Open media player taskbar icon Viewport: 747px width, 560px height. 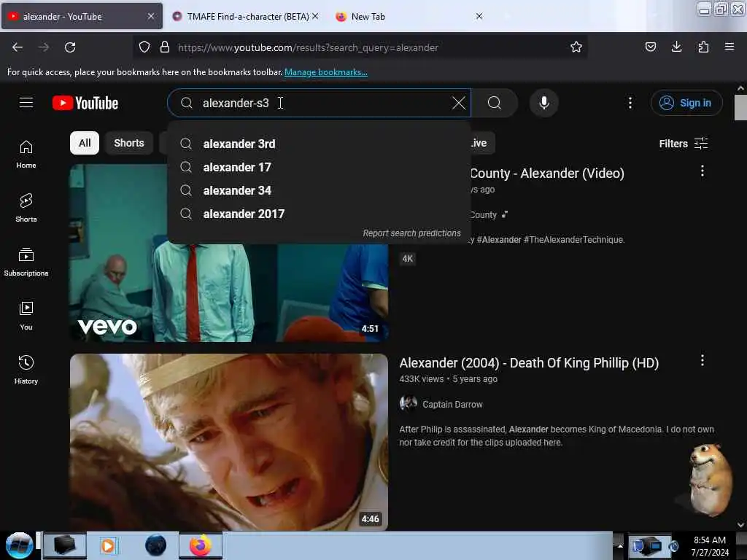(x=108, y=545)
